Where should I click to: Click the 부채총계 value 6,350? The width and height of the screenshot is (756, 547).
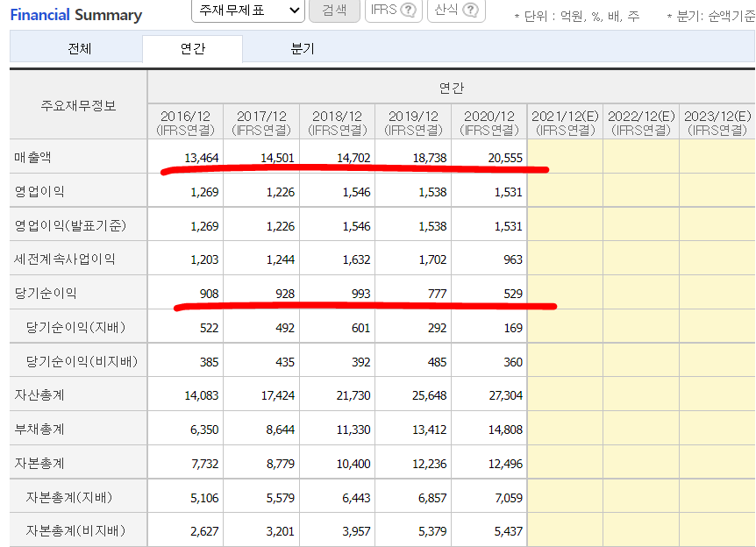point(204,430)
